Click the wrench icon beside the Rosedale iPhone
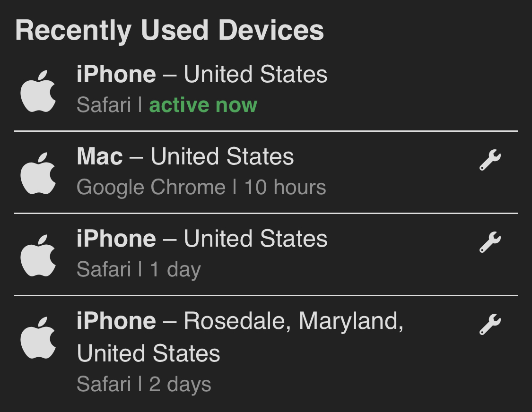Image resolution: width=532 pixels, height=412 pixels. point(490,324)
